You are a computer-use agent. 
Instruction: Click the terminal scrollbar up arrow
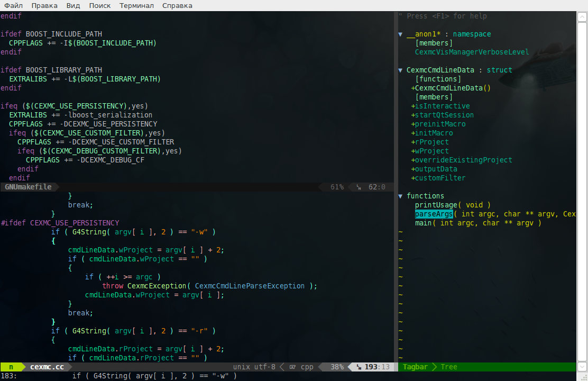(x=582, y=17)
